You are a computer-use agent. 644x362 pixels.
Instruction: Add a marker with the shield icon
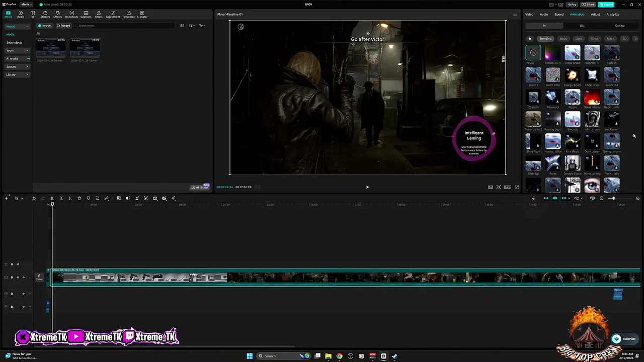pos(88,198)
